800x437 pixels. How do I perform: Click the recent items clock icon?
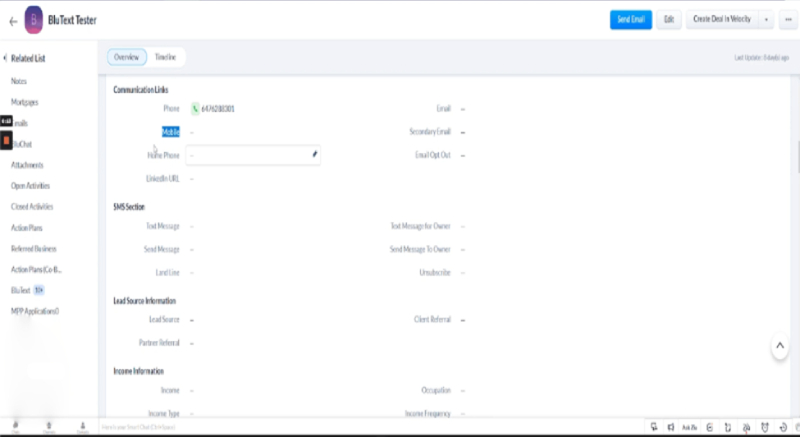[x=783, y=427]
